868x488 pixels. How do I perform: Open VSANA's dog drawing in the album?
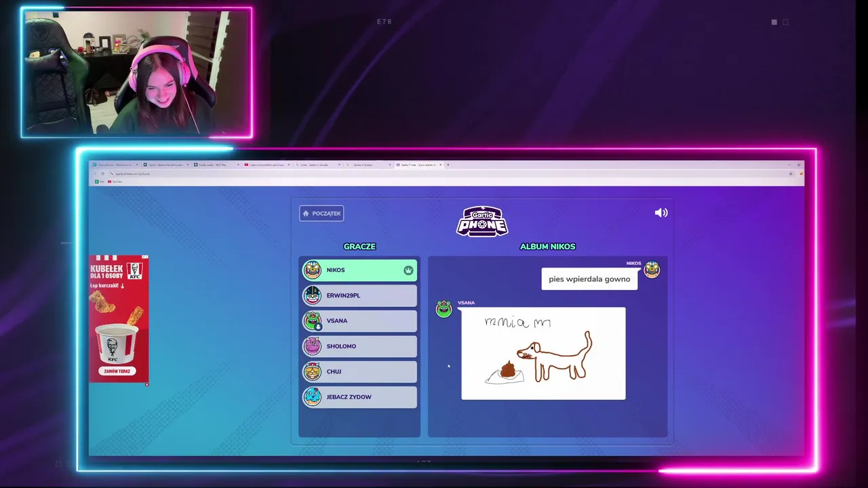coord(543,353)
